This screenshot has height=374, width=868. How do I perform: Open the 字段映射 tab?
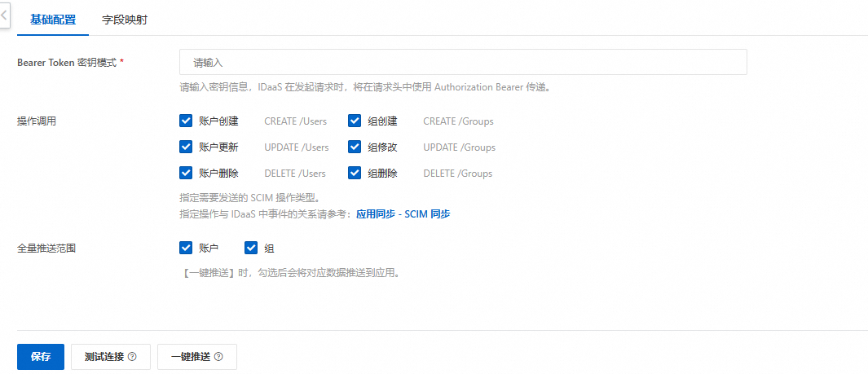pos(125,20)
